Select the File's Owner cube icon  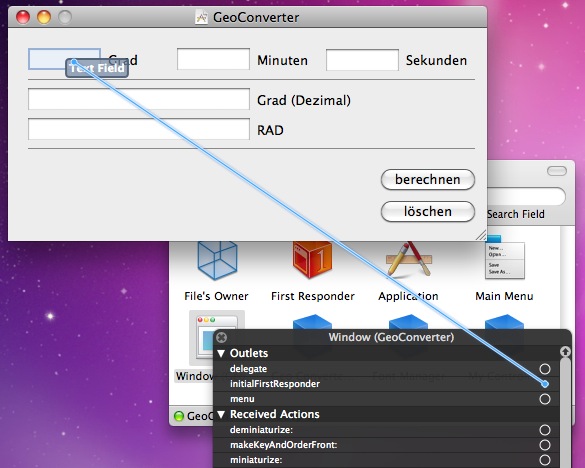click(x=217, y=260)
